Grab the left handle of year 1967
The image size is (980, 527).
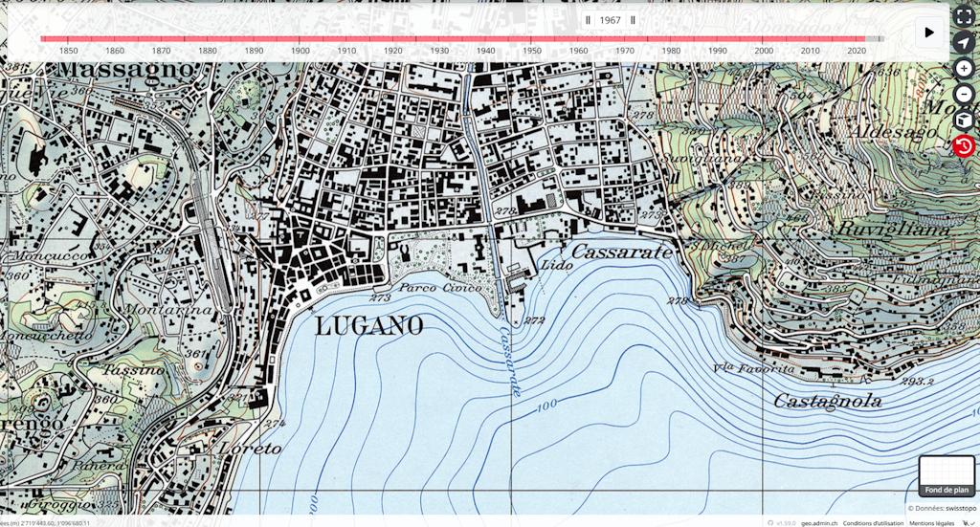tap(588, 20)
